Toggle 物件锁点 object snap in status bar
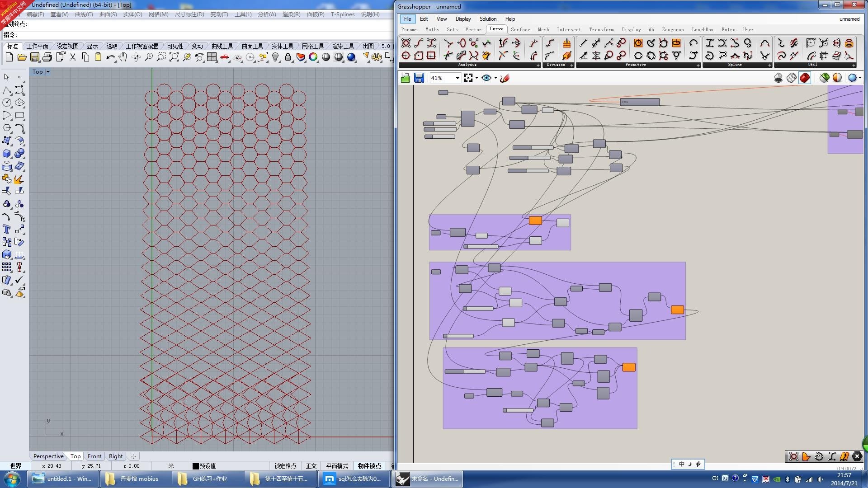 pos(369,466)
